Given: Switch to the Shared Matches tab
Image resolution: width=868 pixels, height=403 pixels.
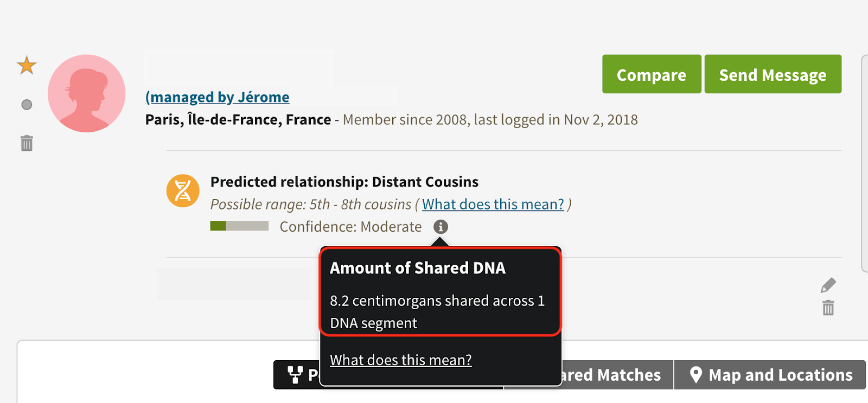Looking at the screenshot, I should pyautogui.click(x=613, y=375).
